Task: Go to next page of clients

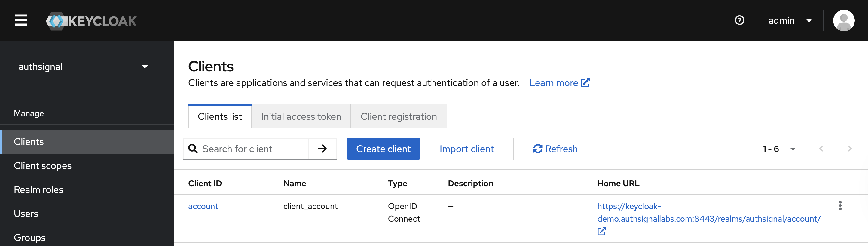Action: [x=849, y=148]
